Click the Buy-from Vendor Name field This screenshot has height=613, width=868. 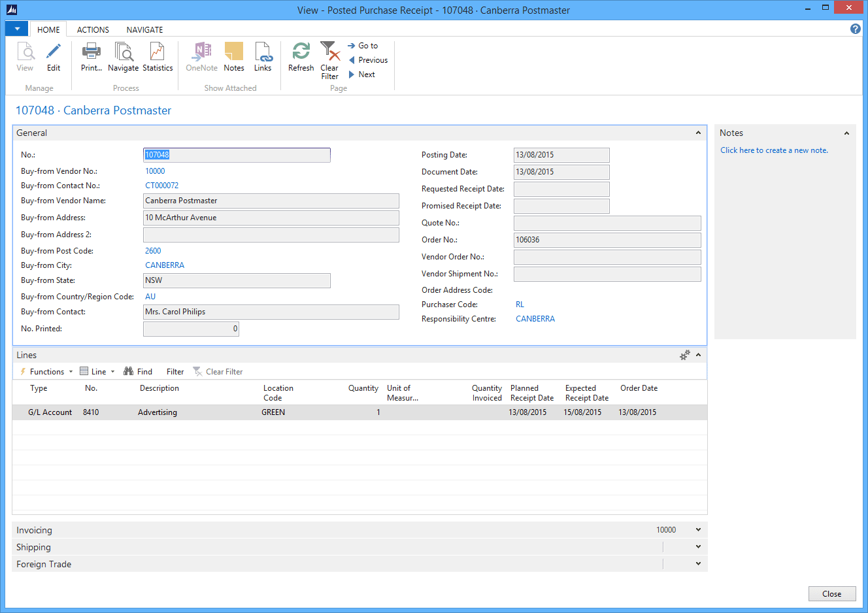tap(271, 201)
